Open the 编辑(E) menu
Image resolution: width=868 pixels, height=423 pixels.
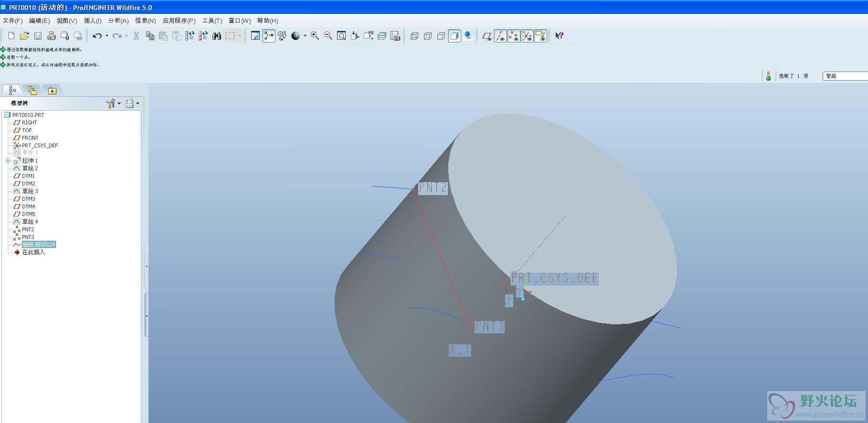(39, 21)
